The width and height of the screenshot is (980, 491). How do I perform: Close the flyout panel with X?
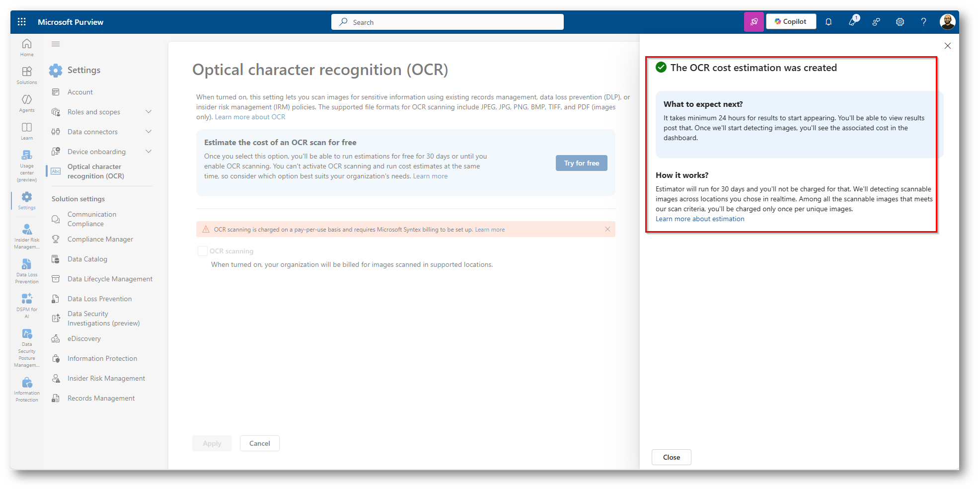point(948,46)
